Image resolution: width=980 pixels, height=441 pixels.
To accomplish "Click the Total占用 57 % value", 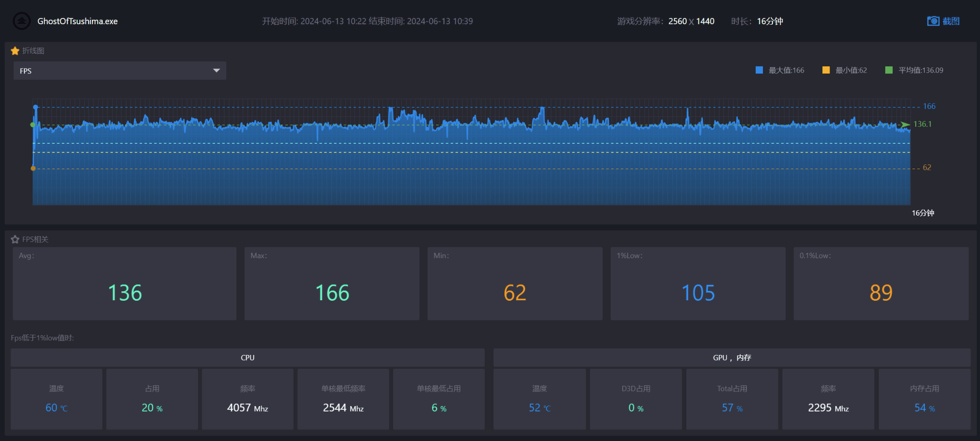I will pyautogui.click(x=732, y=408).
